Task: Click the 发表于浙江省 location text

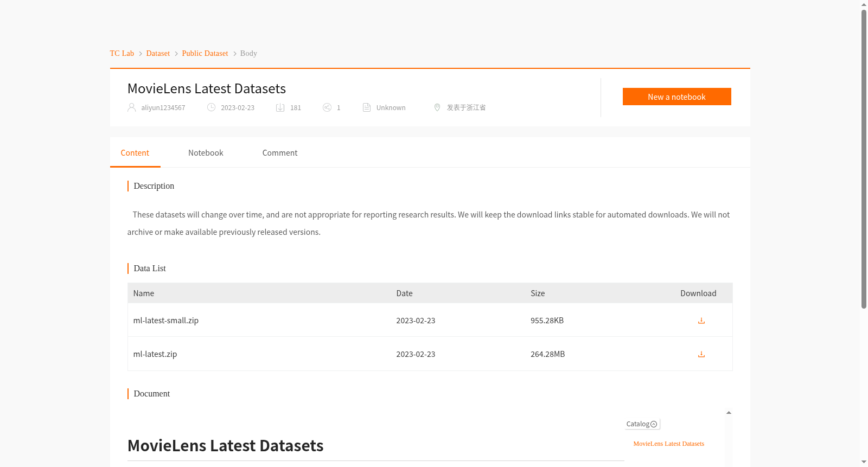Action: click(x=467, y=107)
